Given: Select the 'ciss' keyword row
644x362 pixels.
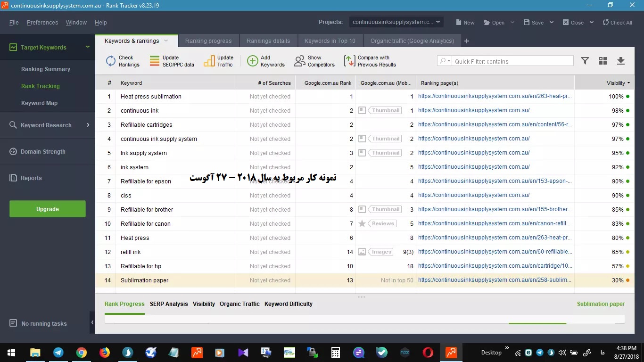Looking at the screenshot, I should [x=364, y=195].
